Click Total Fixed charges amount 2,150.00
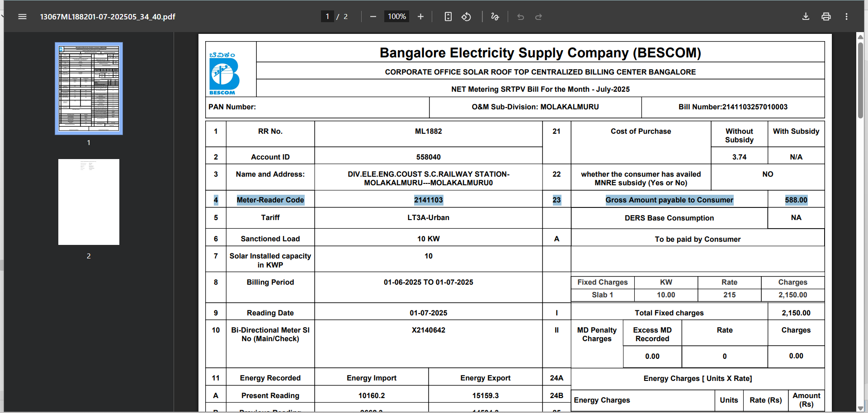 click(796, 313)
